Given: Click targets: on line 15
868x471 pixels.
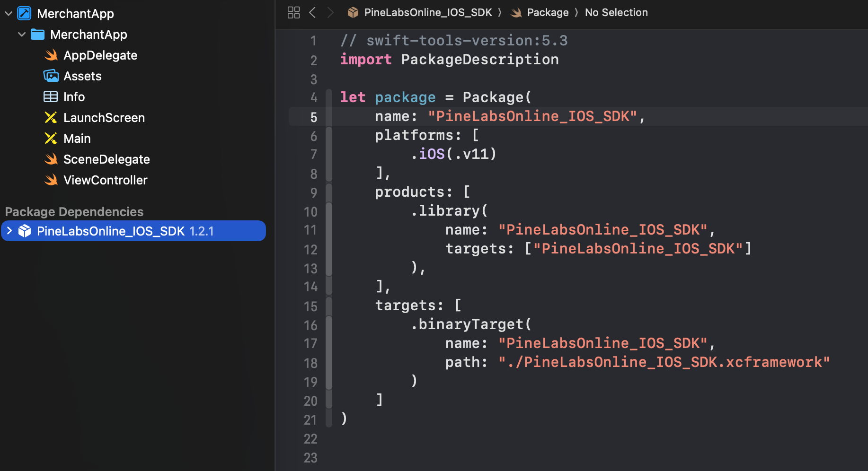Looking at the screenshot, I should 409,305.
